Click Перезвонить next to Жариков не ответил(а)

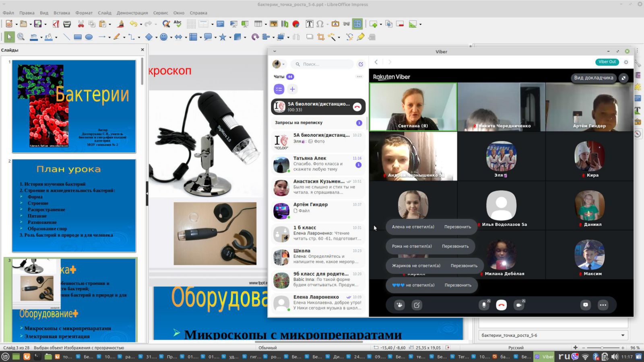(464, 265)
